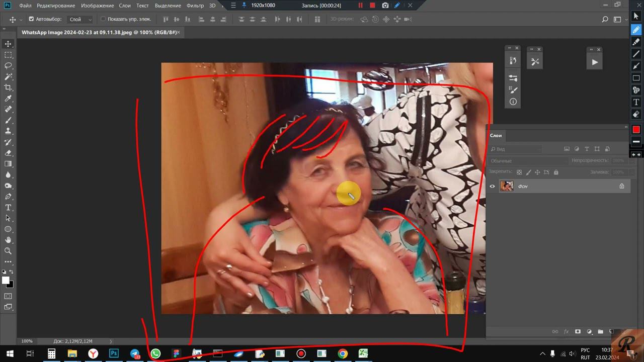Image resolution: width=644 pixels, height=362 pixels.
Task: Take a screenshot with the recorder camera button
Action: tap(385, 6)
